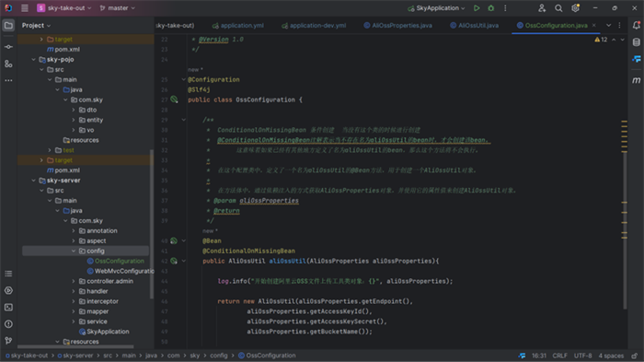Screen dimensions: 644x362
Task: Open the sky-take-out project dropdown
Action: pos(64,7)
